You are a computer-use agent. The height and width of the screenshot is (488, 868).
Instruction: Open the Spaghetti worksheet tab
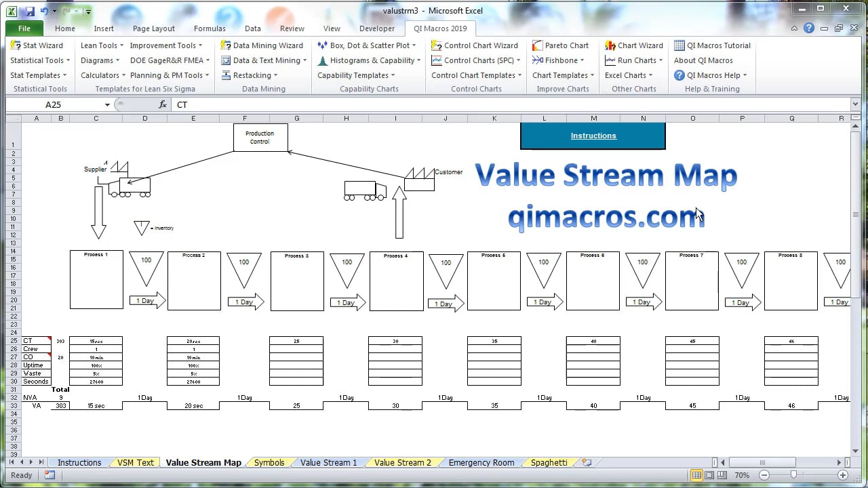pos(549,462)
